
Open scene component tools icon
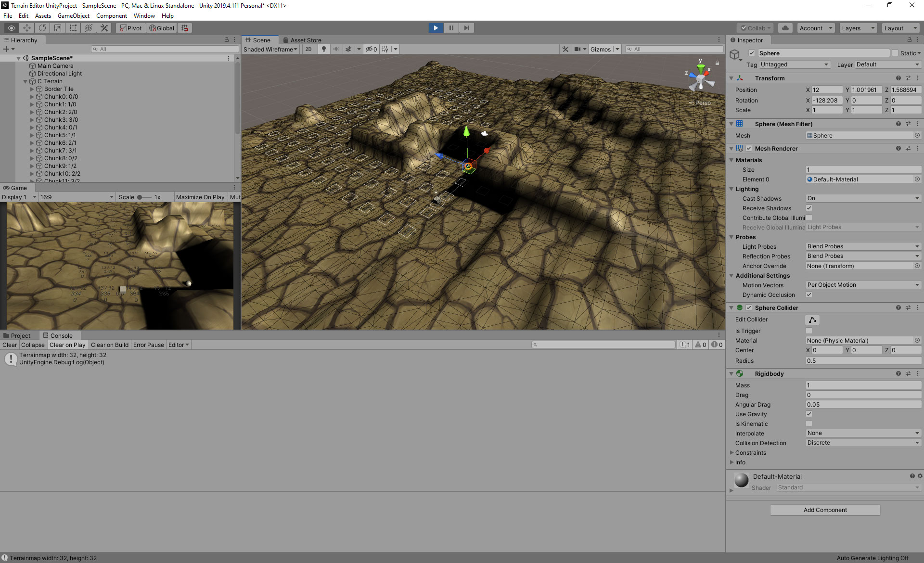[x=565, y=49]
